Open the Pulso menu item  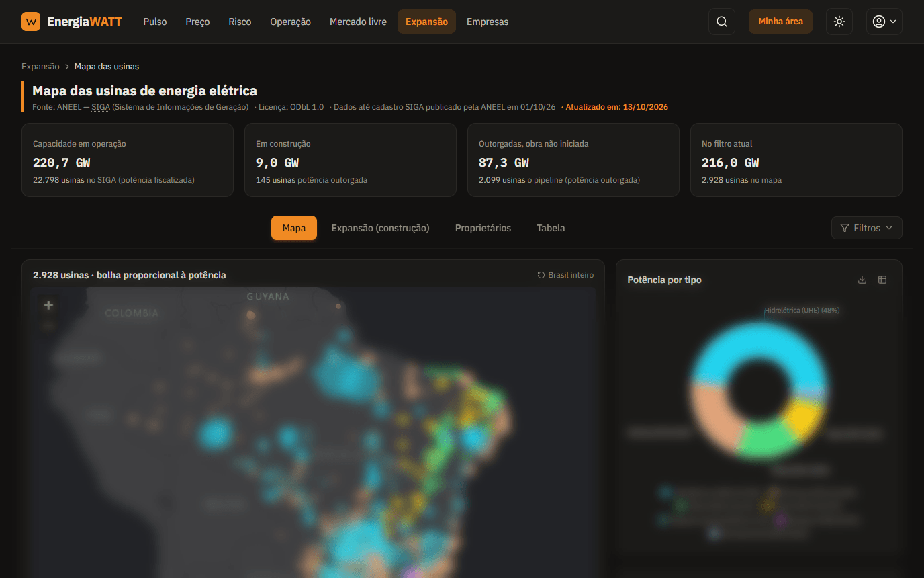click(x=155, y=22)
